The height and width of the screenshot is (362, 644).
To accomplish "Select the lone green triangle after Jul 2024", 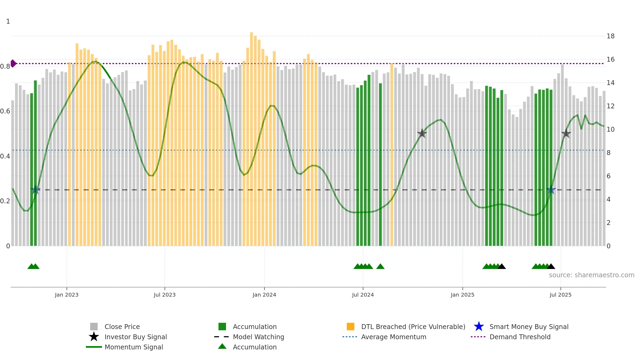I will point(380,266).
